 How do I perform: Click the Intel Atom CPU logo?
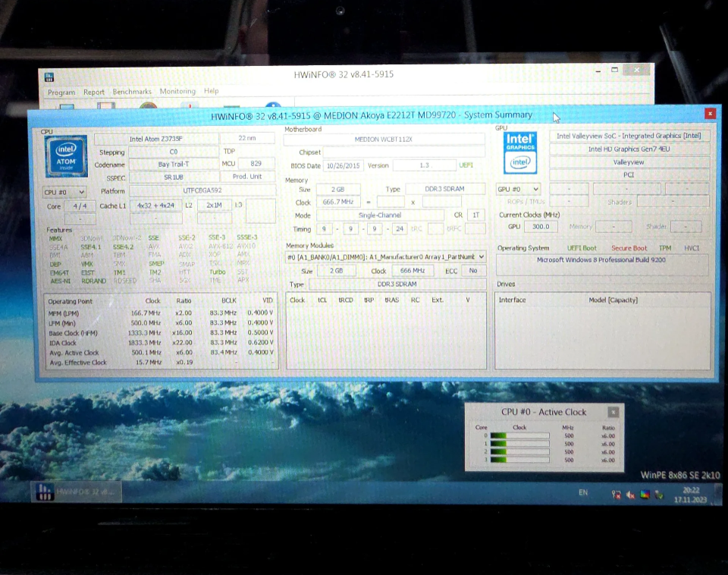(x=67, y=156)
